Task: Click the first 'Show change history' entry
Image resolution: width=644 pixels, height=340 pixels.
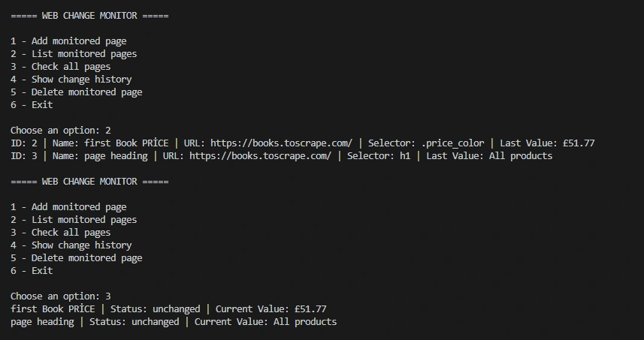Action: point(71,79)
